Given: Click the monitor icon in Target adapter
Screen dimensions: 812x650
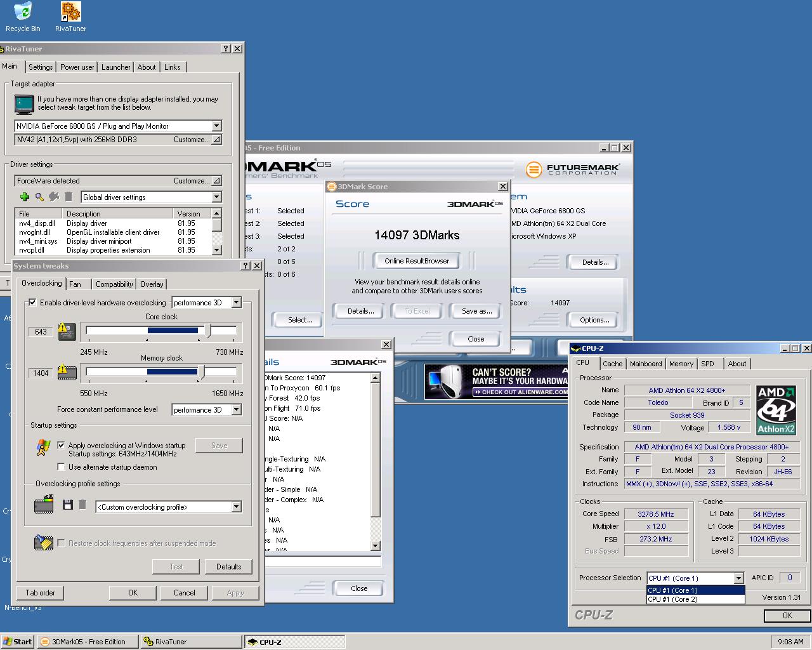Looking at the screenshot, I should click(24, 103).
